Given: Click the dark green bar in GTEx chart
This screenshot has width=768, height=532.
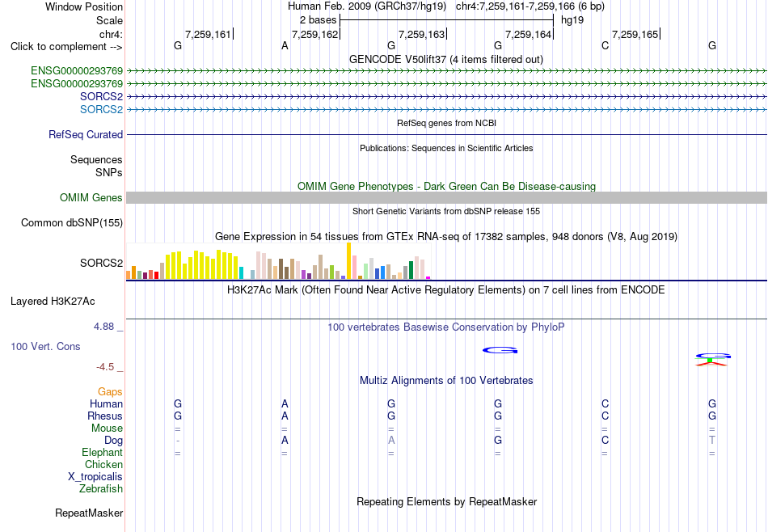Looking at the screenshot, I should point(411,270).
